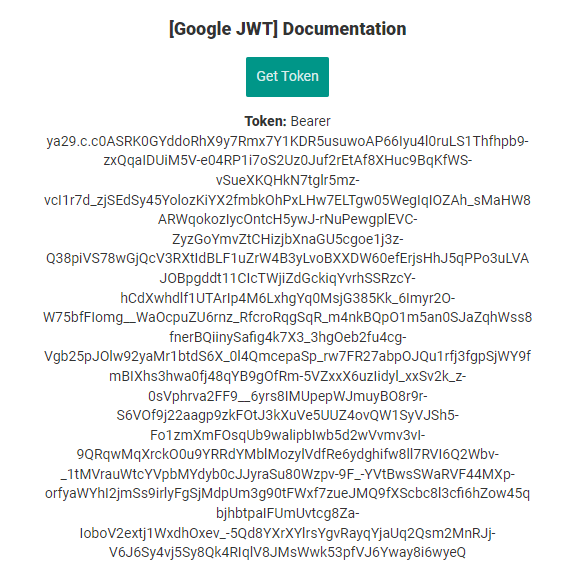Click the Google JWT Documentation heading
The width and height of the screenshot is (567, 578).
coord(288,29)
